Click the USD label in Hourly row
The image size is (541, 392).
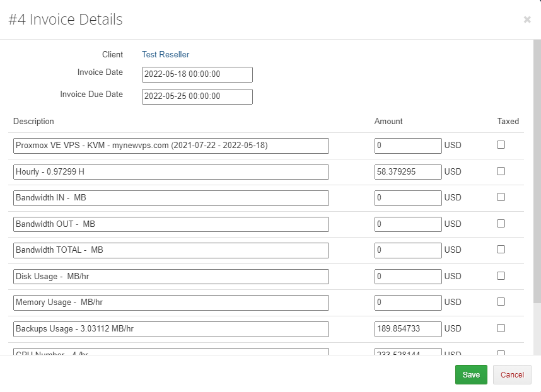tap(453, 171)
